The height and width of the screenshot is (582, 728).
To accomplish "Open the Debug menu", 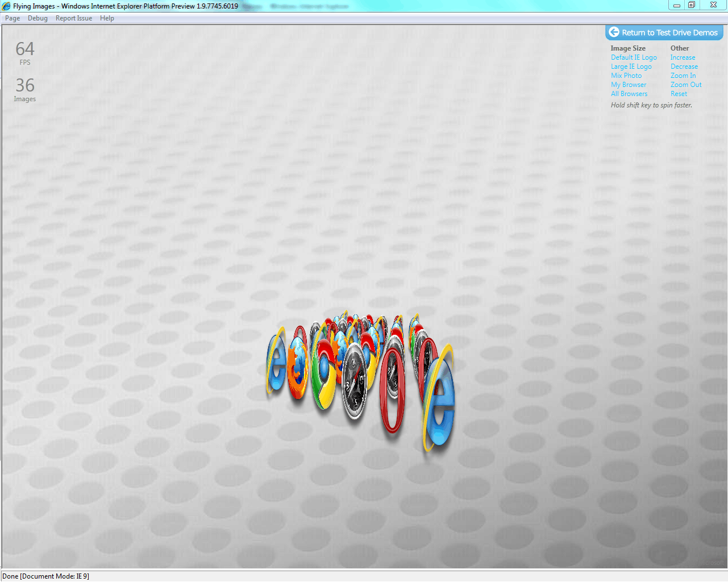I will click(38, 18).
